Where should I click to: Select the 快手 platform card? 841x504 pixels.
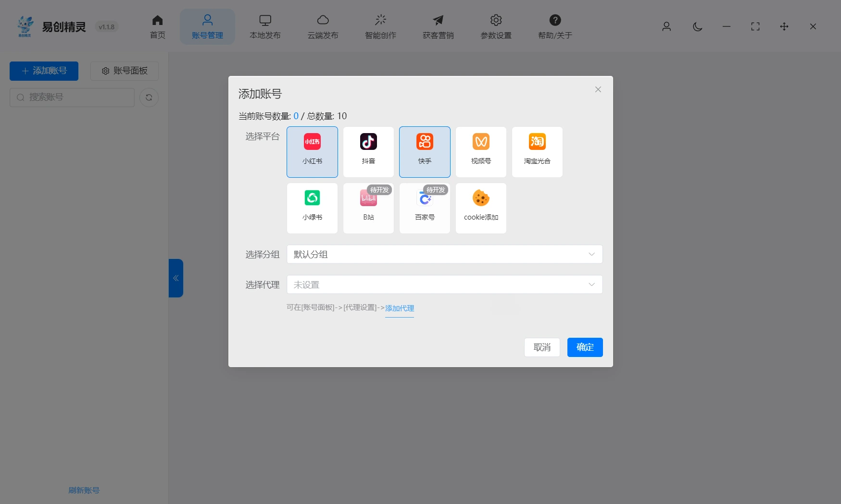425,152
